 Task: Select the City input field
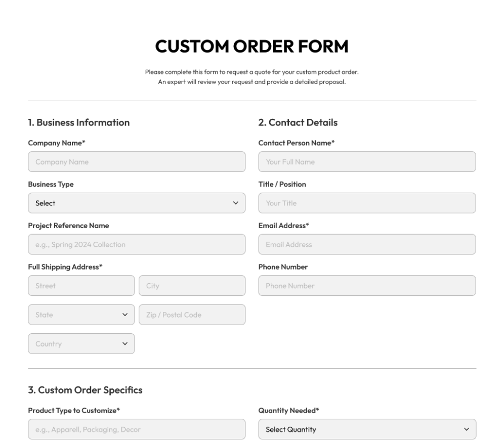192,286
